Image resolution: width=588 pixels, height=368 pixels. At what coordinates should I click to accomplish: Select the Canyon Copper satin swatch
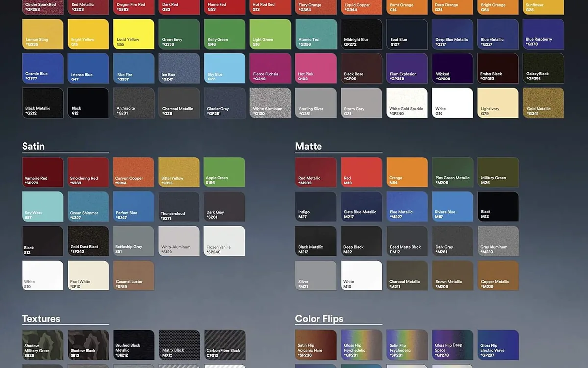point(134,172)
